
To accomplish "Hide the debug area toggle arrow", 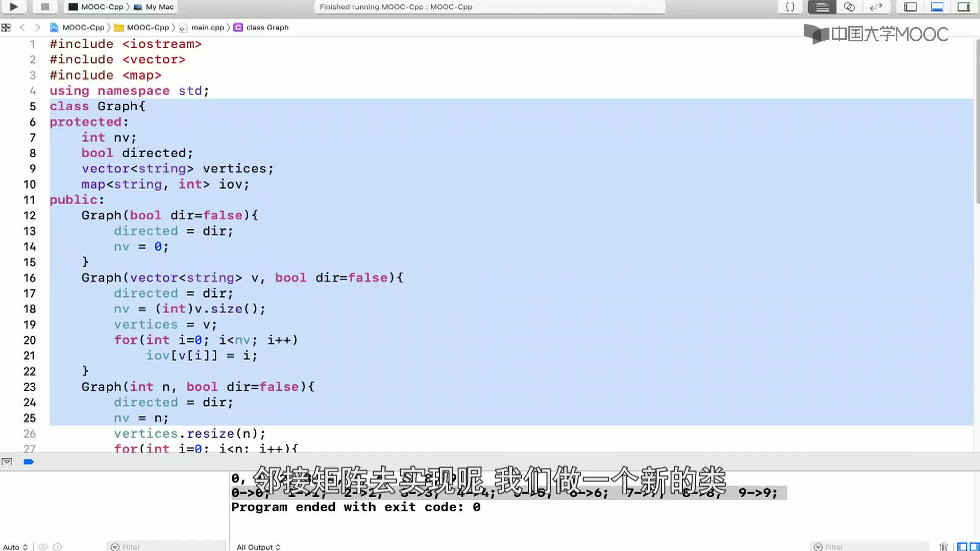I will point(7,462).
